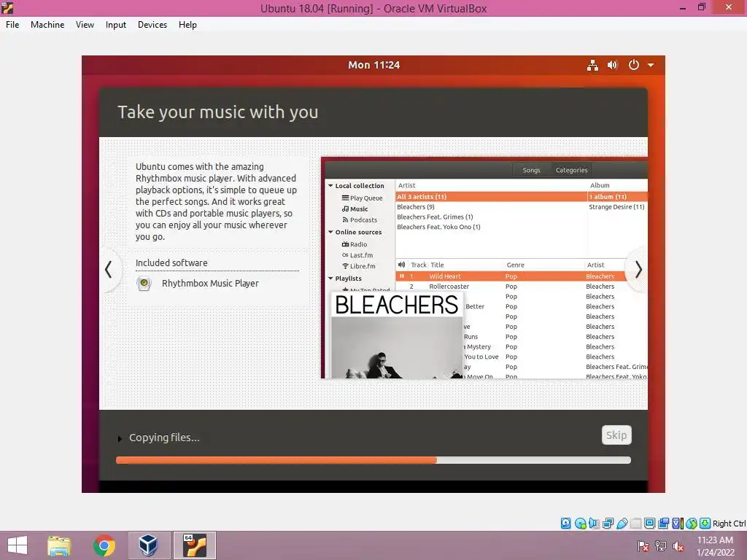Screen dimensions: 747x560
Task: Expand the Copying files details triangle
Action: click(x=120, y=438)
